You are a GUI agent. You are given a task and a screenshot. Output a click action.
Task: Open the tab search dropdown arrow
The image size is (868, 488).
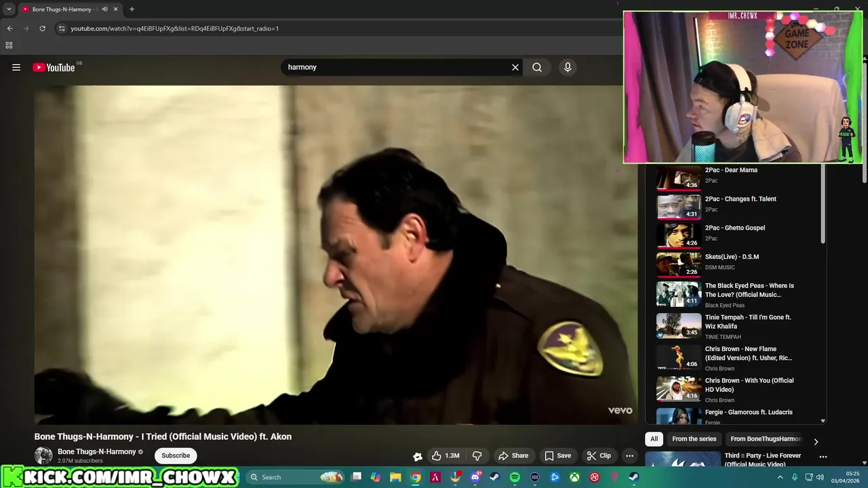(x=9, y=9)
